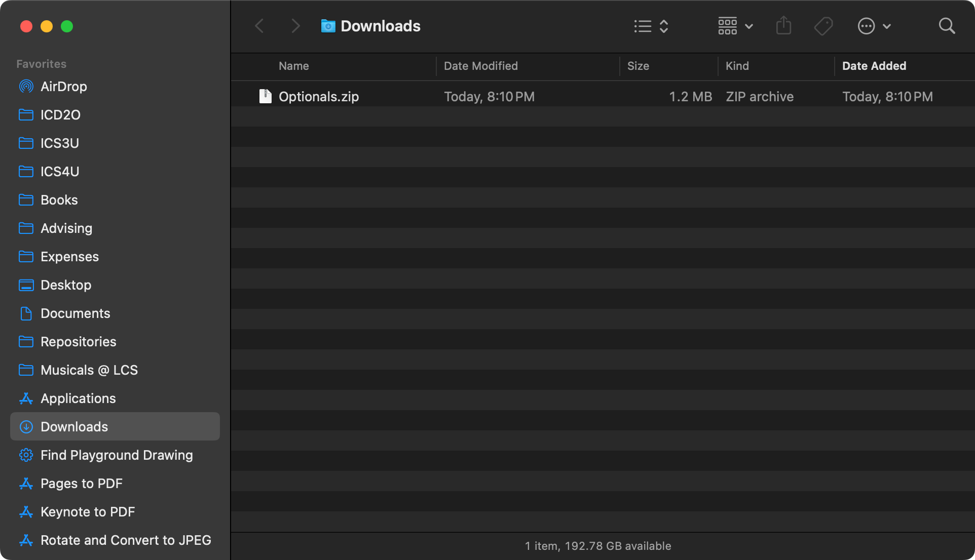975x560 pixels.
Task: Open Rotate and Convert to JPEG
Action: click(x=126, y=540)
